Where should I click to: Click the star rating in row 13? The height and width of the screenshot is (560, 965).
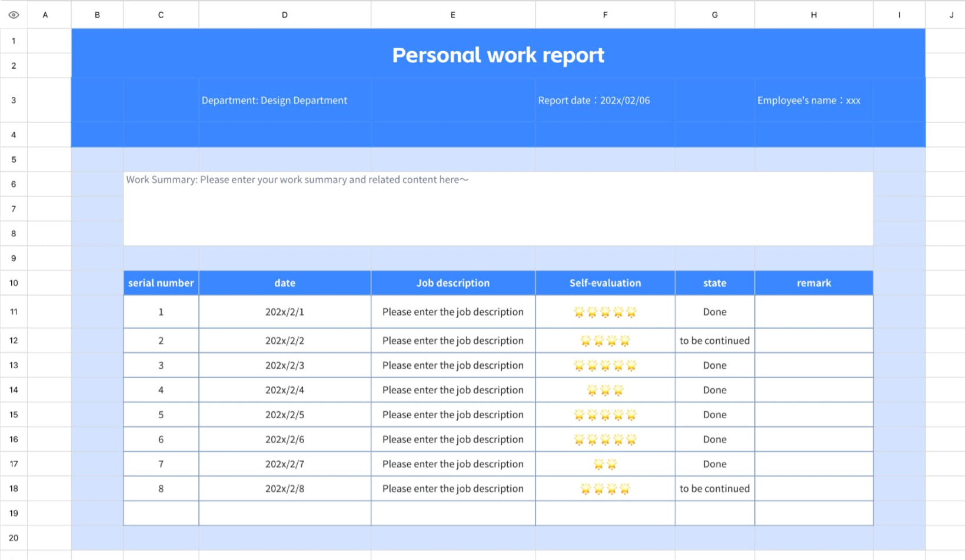tap(605, 365)
